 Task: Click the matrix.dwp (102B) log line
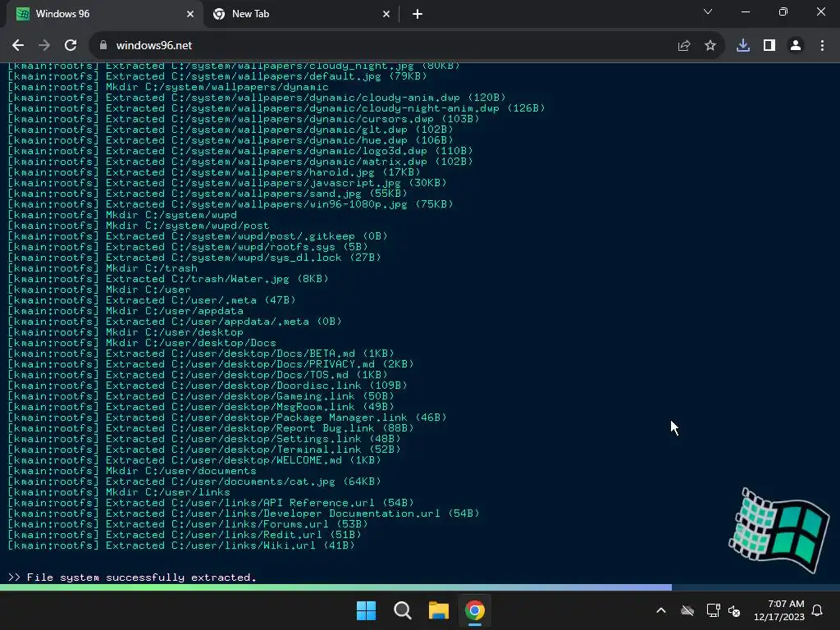pos(240,162)
